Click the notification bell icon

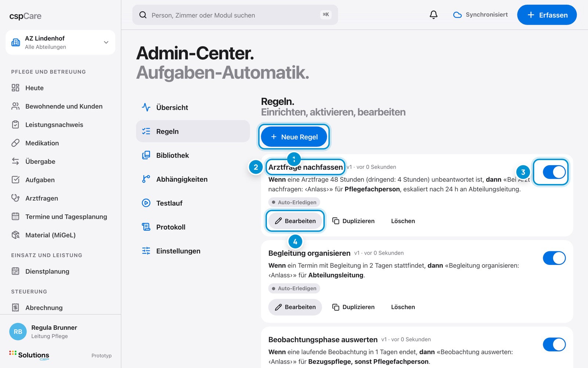point(434,15)
